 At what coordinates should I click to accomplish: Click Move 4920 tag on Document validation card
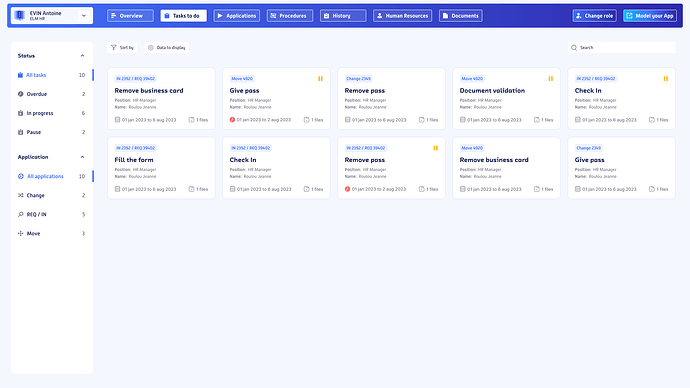472,79
